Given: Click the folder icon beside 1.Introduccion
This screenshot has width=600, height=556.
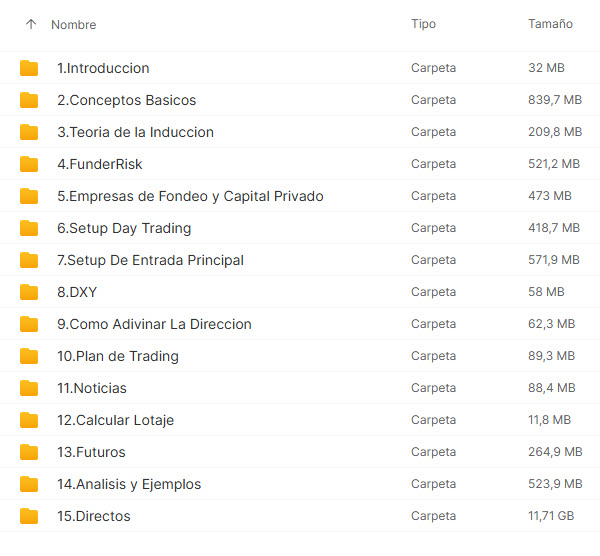Looking at the screenshot, I should coord(29,68).
